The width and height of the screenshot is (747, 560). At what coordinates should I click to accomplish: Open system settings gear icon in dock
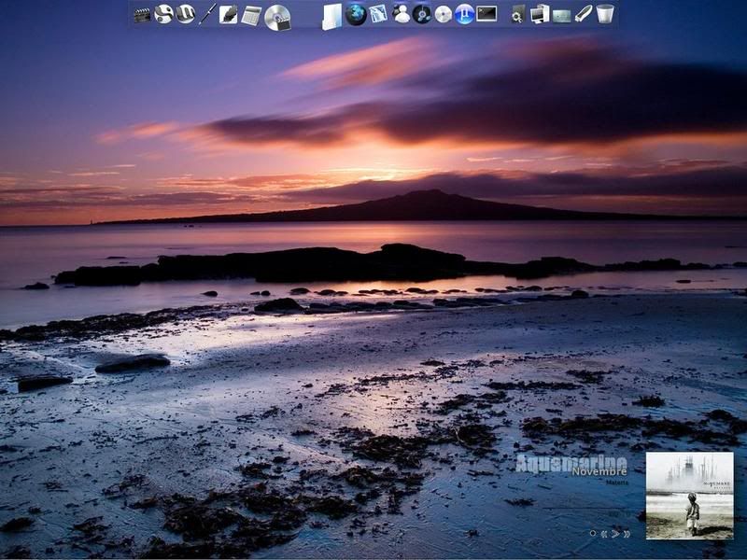[518, 14]
